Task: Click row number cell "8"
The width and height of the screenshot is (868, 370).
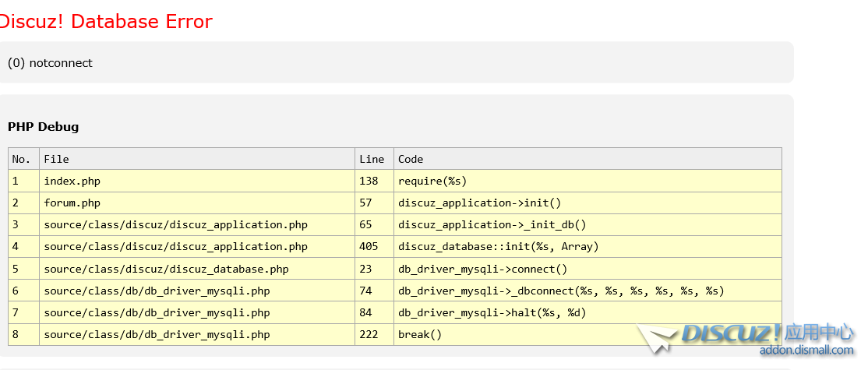Action: click(x=24, y=335)
